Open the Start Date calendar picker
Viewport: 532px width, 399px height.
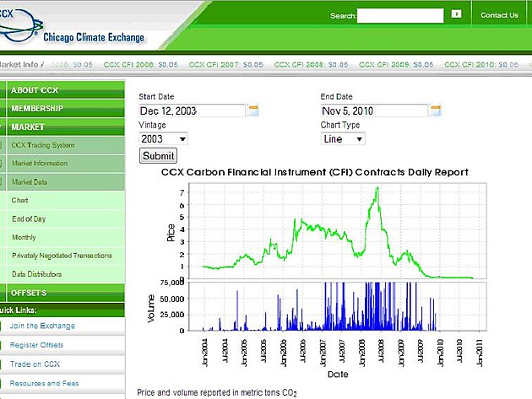click(252, 111)
